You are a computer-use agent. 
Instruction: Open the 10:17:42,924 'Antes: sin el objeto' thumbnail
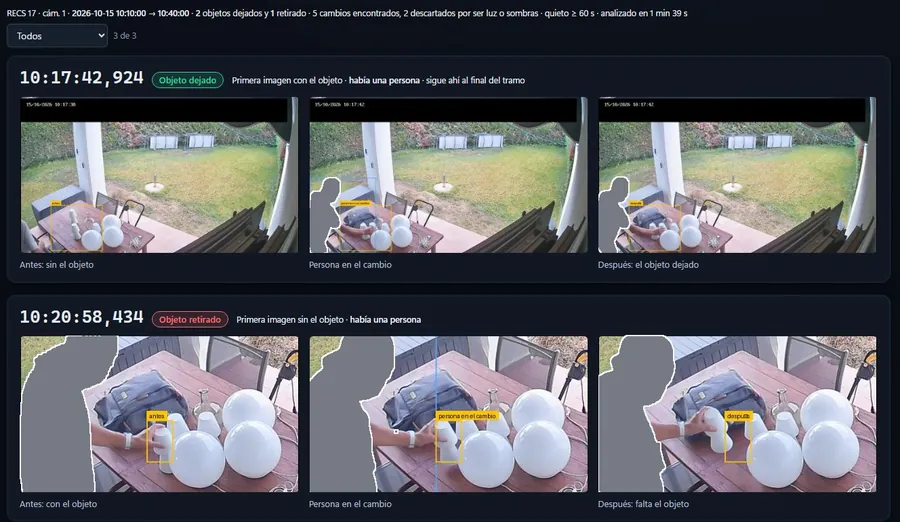[160, 175]
